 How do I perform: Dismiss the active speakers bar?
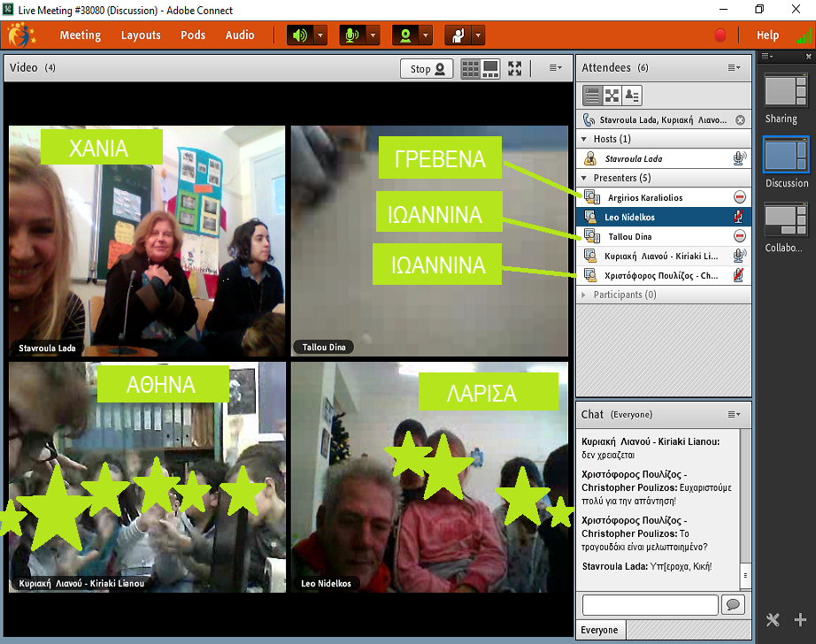[740, 120]
